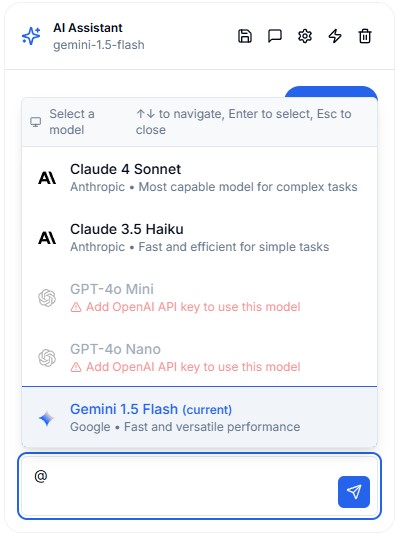Image resolution: width=399 pixels, height=539 pixels.
Task: Select the GPT-4o Mini entry
Action: click(199, 297)
